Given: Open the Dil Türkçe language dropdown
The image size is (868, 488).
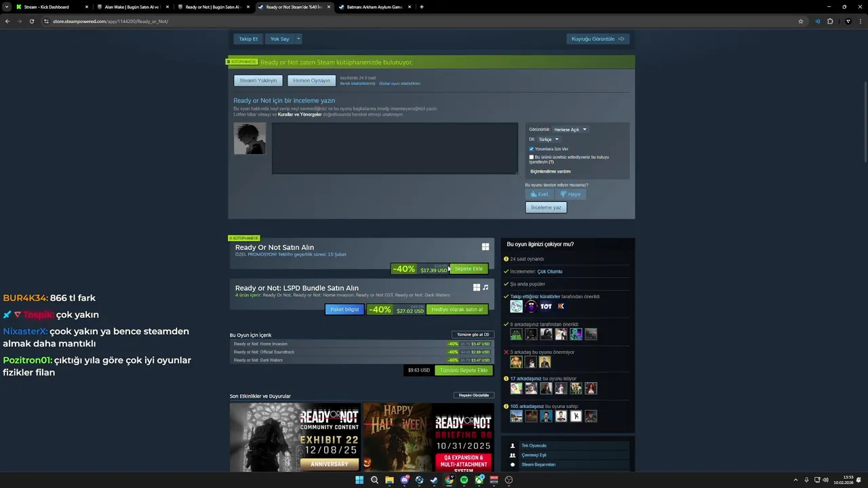Looking at the screenshot, I should pos(548,139).
